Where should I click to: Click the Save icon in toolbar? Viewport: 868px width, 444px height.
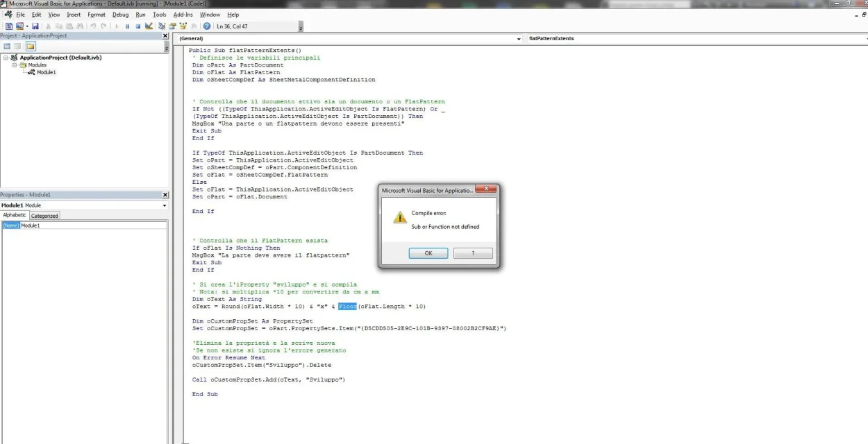(x=35, y=26)
